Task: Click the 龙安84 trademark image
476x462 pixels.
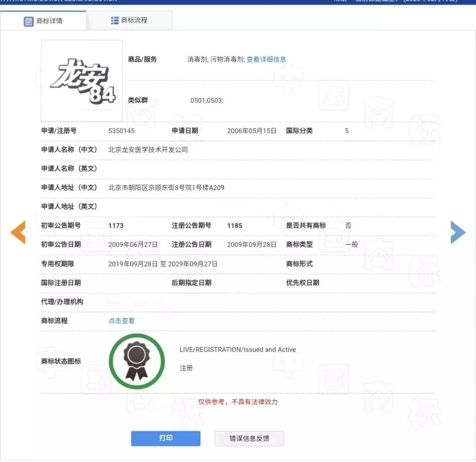Action: (x=82, y=81)
